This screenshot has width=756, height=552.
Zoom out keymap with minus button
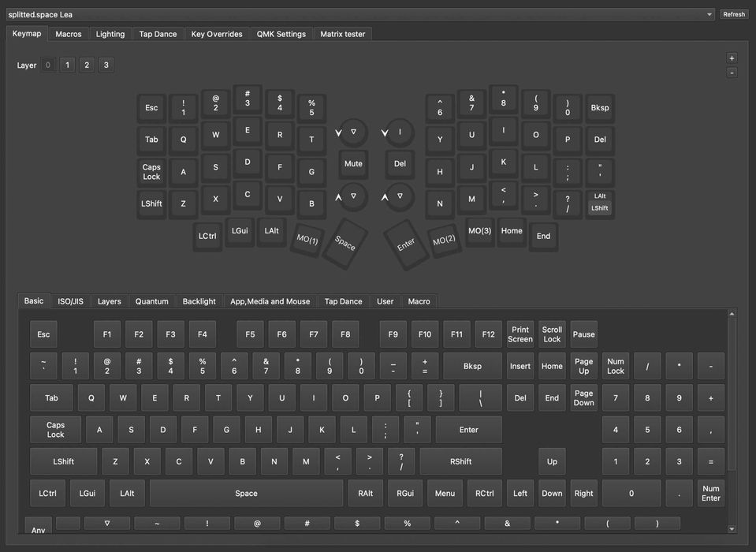[x=732, y=73]
